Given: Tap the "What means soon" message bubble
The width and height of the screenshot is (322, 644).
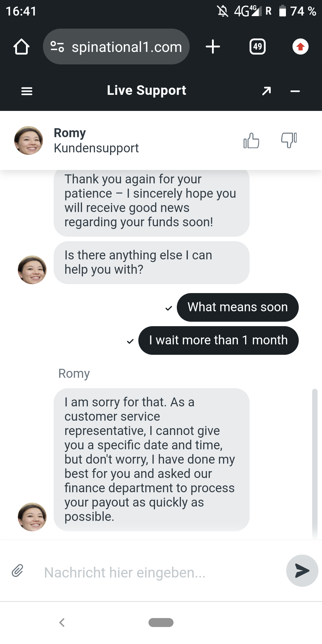Looking at the screenshot, I should click(238, 307).
